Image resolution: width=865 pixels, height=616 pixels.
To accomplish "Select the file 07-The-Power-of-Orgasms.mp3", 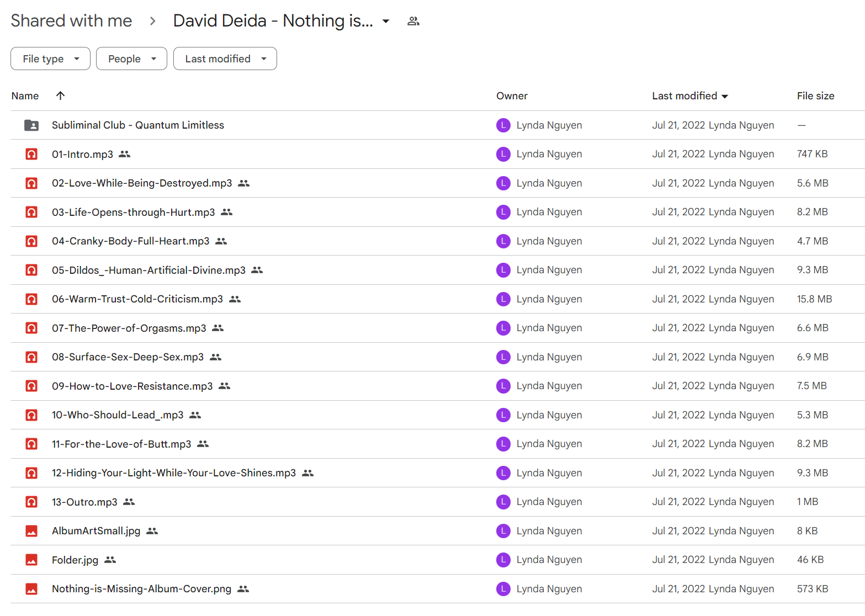I will pos(129,328).
